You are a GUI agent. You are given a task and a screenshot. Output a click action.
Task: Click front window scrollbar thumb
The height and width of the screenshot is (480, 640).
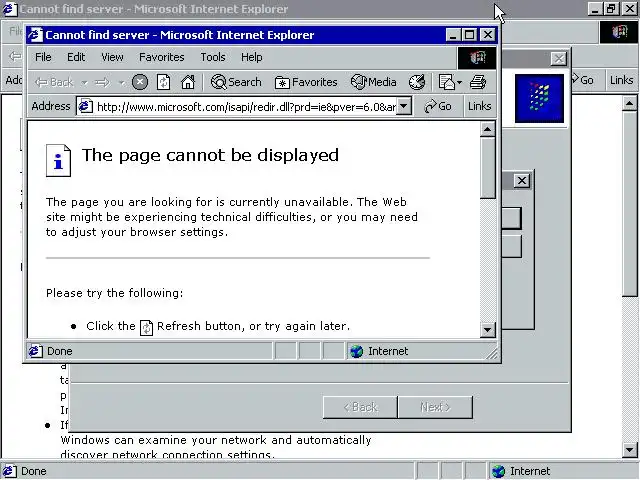pos(487,168)
